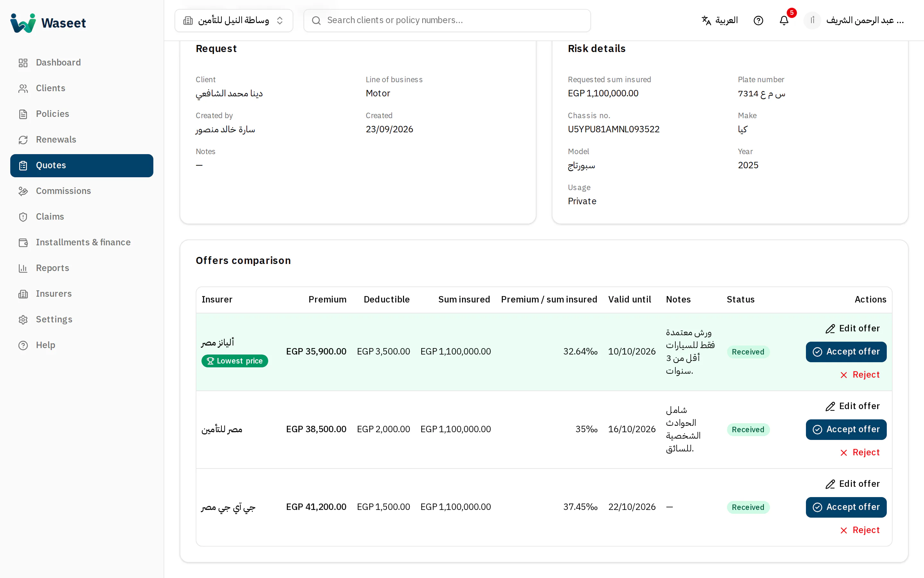The image size is (924, 578).
Task: Click the Claims shield icon
Action: pos(23,217)
